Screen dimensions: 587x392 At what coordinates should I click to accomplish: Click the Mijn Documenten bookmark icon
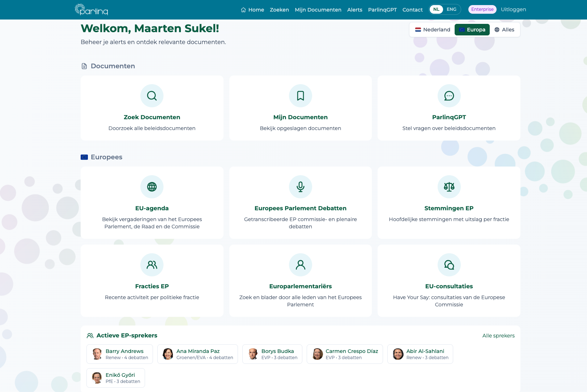coord(301,96)
